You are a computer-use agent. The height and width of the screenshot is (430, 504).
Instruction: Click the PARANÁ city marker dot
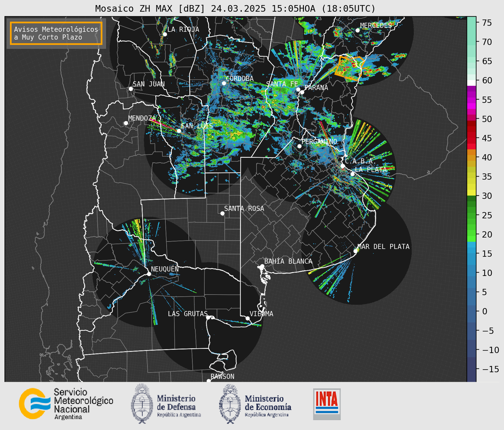pyautogui.click(x=302, y=92)
